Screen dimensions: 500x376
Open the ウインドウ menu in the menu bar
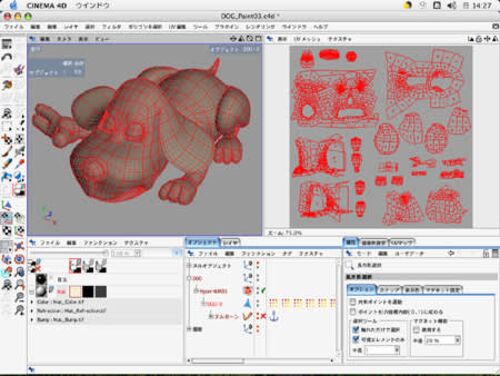(93, 6)
